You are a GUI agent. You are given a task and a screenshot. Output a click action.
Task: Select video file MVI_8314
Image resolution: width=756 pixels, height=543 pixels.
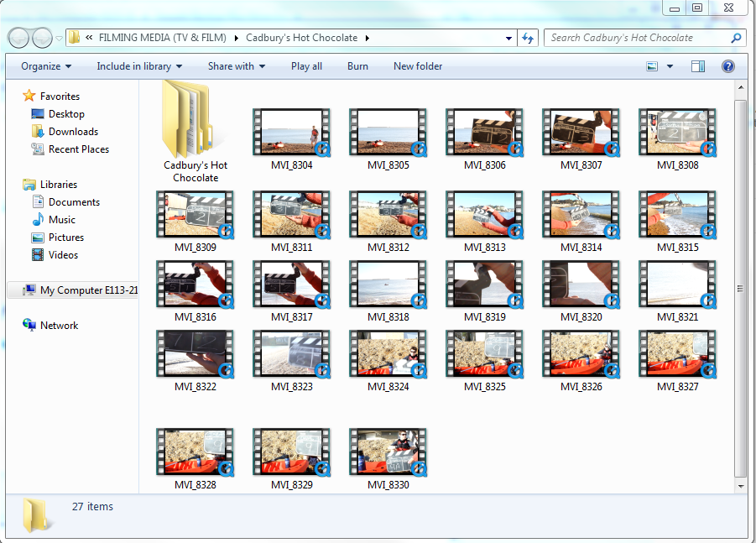tap(581, 222)
